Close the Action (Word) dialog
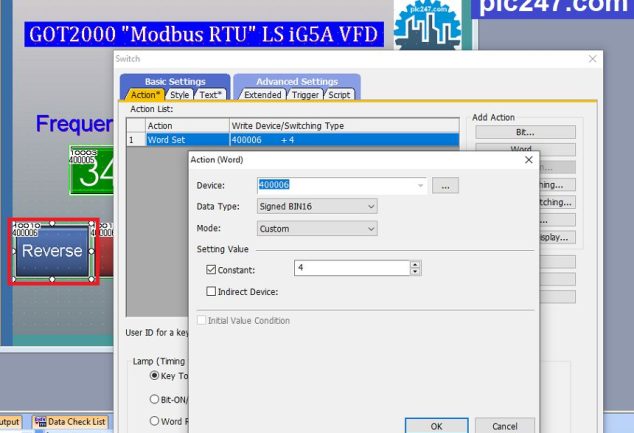This screenshot has width=634, height=433. tap(528, 160)
